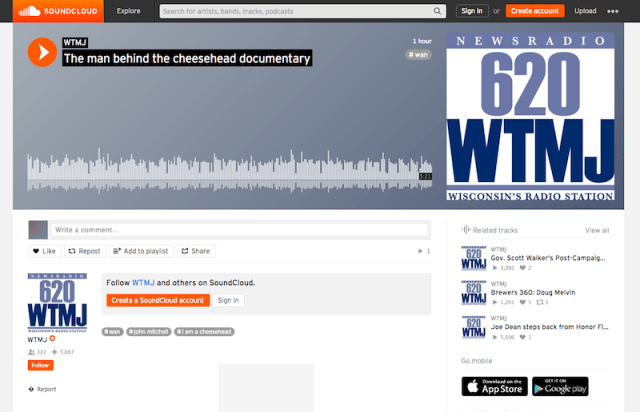This screenshot has height=412, width=640.
Task: Click the #wan tag in the player header
Action: [418, 55]
